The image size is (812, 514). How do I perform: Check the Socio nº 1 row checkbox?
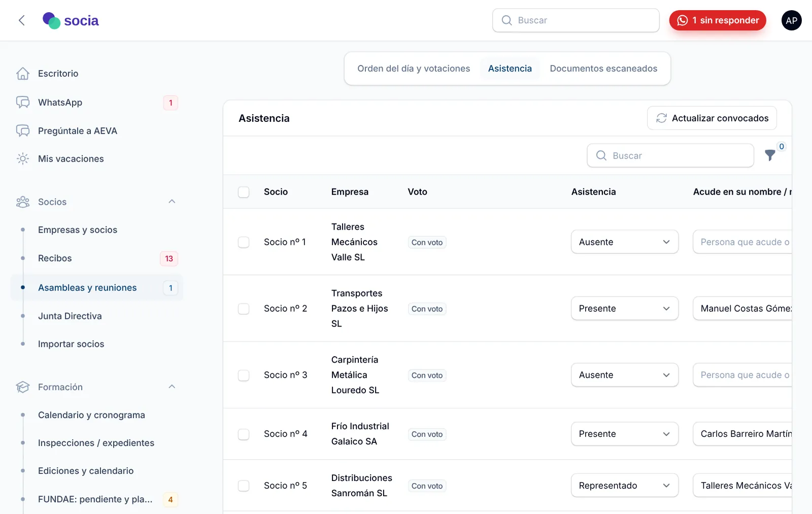click(x=244, y=242)
